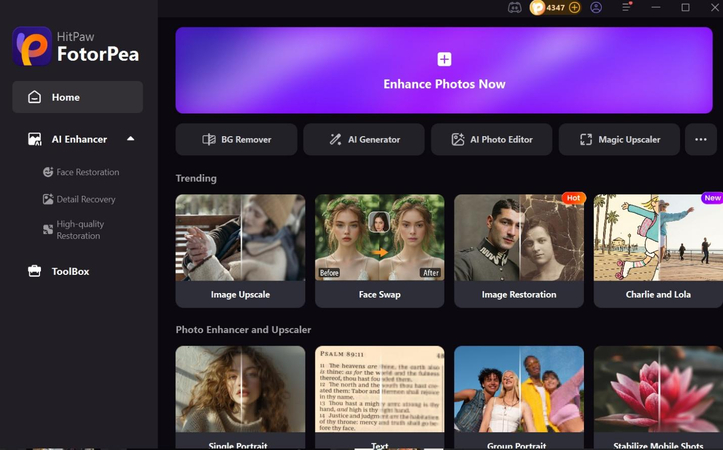The width and height of the screenshot is (723, 450).
Task: Open Detail Recovery in sidebar
Action: pos(86,199)
